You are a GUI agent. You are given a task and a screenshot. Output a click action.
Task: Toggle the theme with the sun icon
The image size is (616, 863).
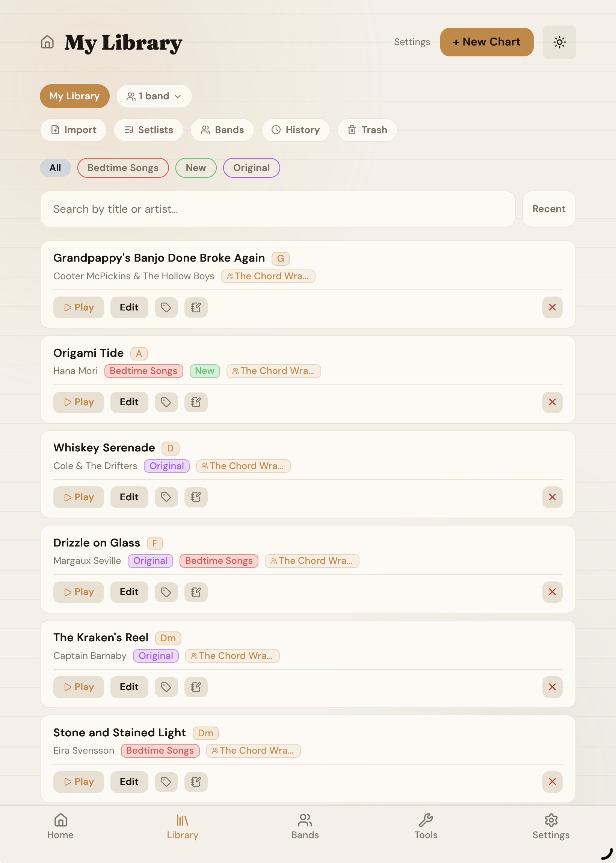pos(560,42)
